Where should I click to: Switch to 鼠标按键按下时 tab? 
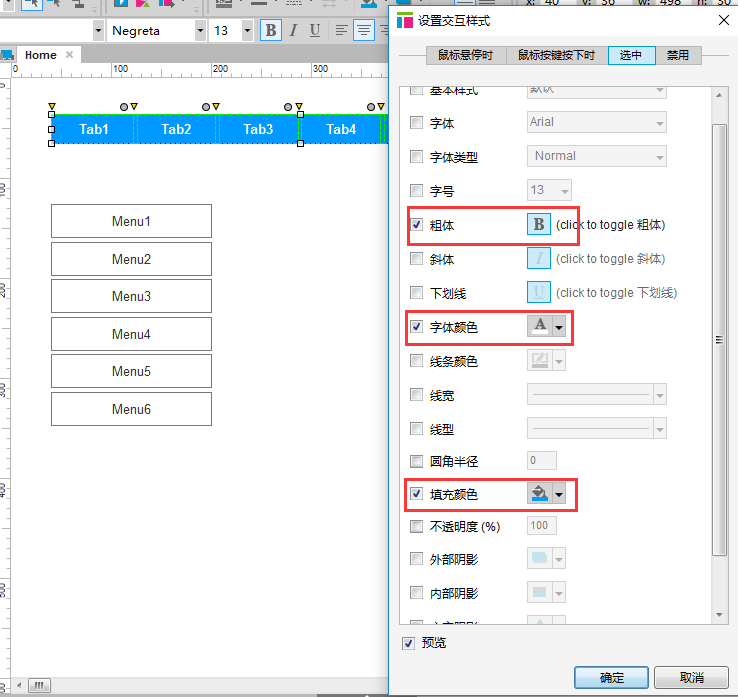(x=557, y=55)
